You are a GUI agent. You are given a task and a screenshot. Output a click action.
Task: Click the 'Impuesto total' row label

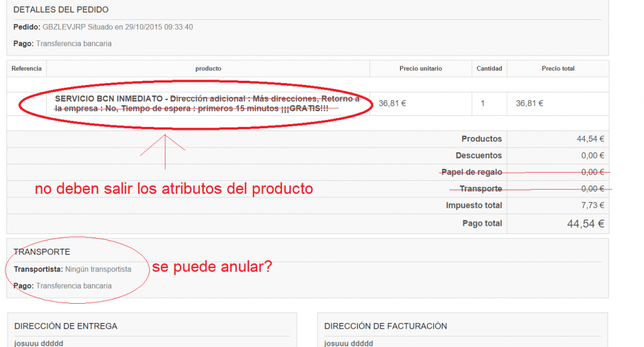click(474, 205)
